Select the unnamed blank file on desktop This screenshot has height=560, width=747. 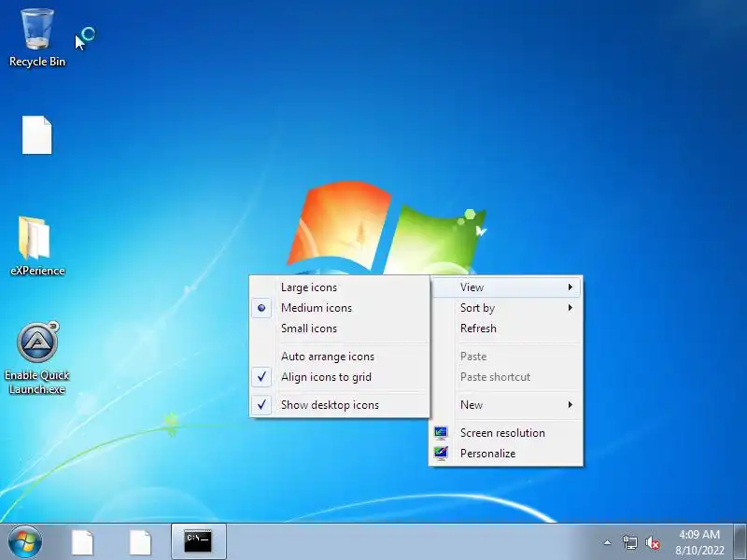click(x=36, y=135)
